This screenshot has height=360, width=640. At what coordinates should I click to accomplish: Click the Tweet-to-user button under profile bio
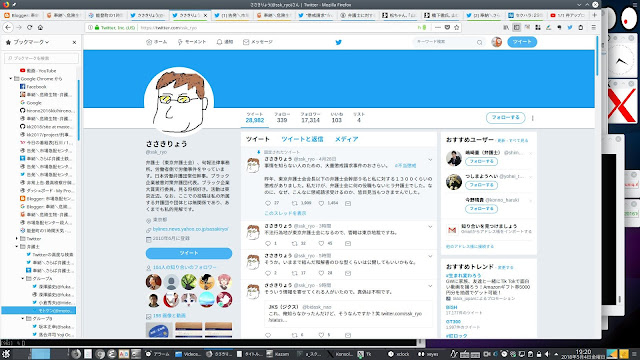(189, 253)
